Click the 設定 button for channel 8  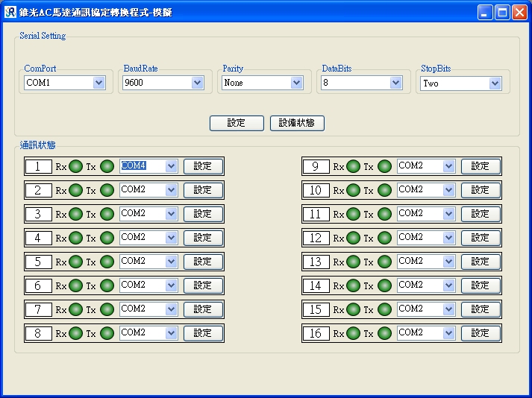[203, 333]
